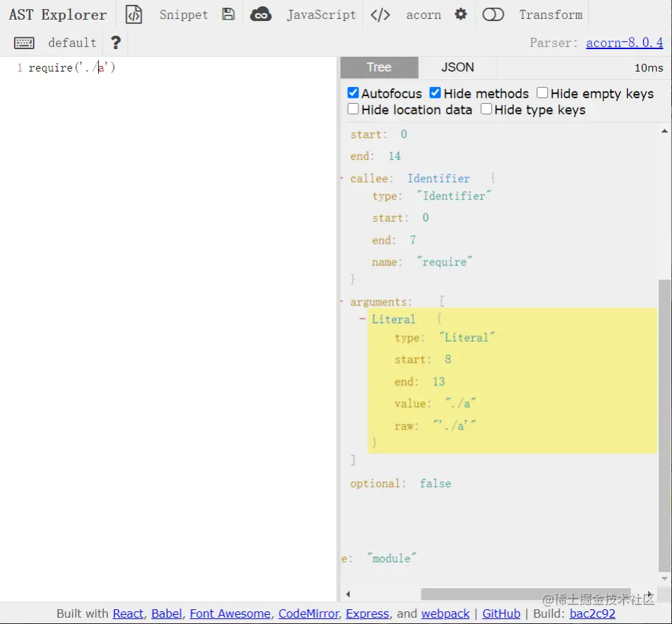Open the JavaScript language menu

click(x=321, y=15)
